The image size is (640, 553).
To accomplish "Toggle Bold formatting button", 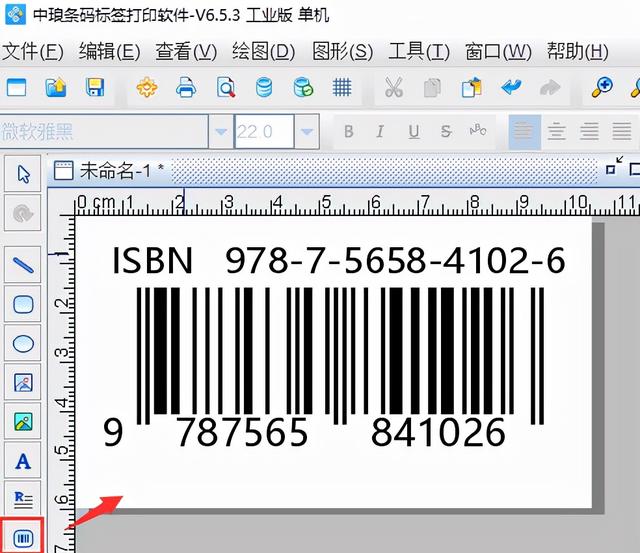I will pyautogui.click(x=349, y=131).
